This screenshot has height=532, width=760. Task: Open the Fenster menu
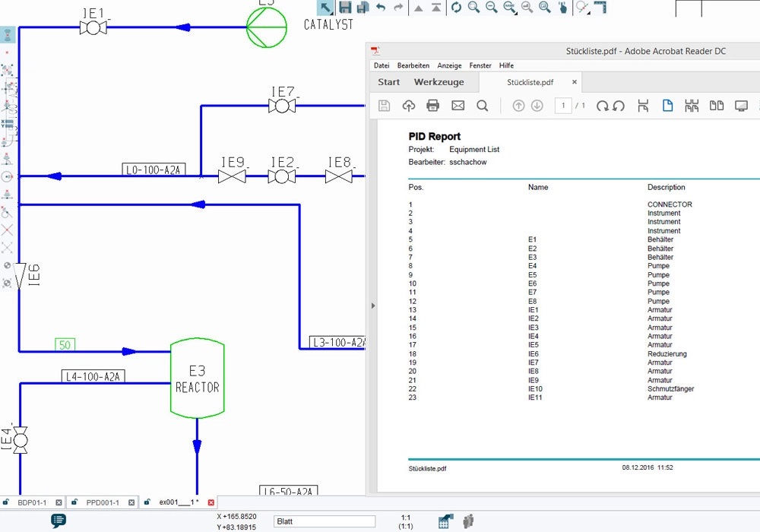[480, 65]
